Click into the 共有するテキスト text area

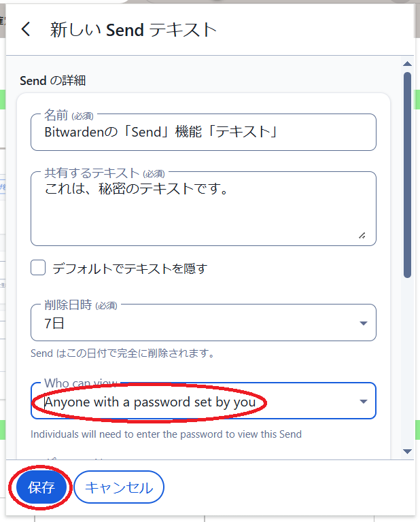(x=203, y=211)
